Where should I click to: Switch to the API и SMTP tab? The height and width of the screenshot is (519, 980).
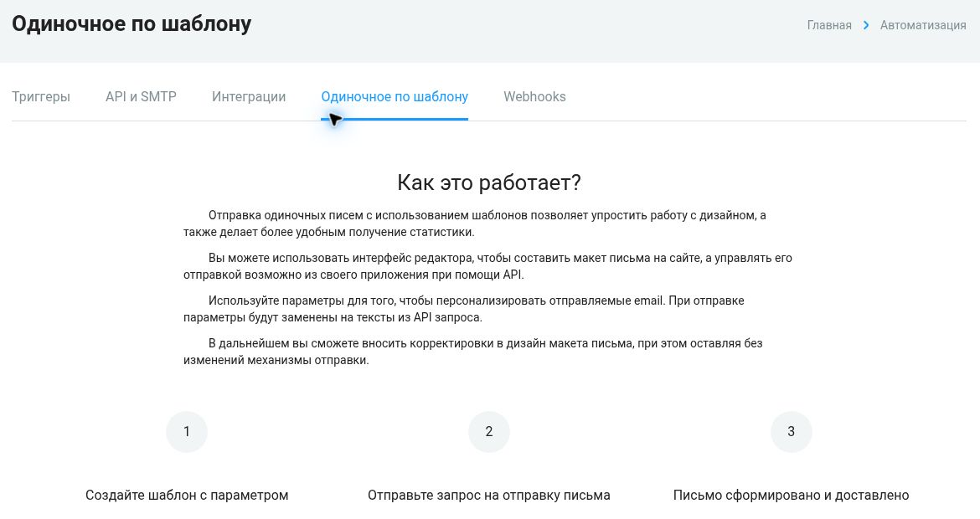(x=141, y=97)
